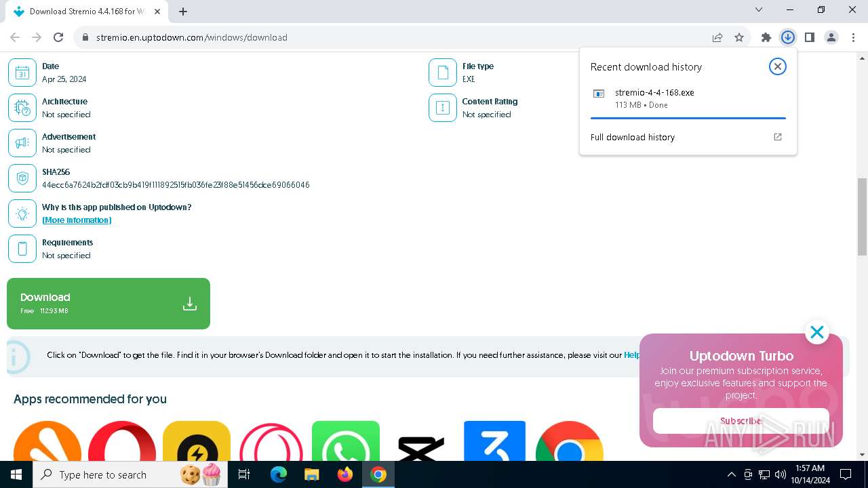868x488 pixels.
Task: Select the SHA256 hash text
Action: point(176,185)
